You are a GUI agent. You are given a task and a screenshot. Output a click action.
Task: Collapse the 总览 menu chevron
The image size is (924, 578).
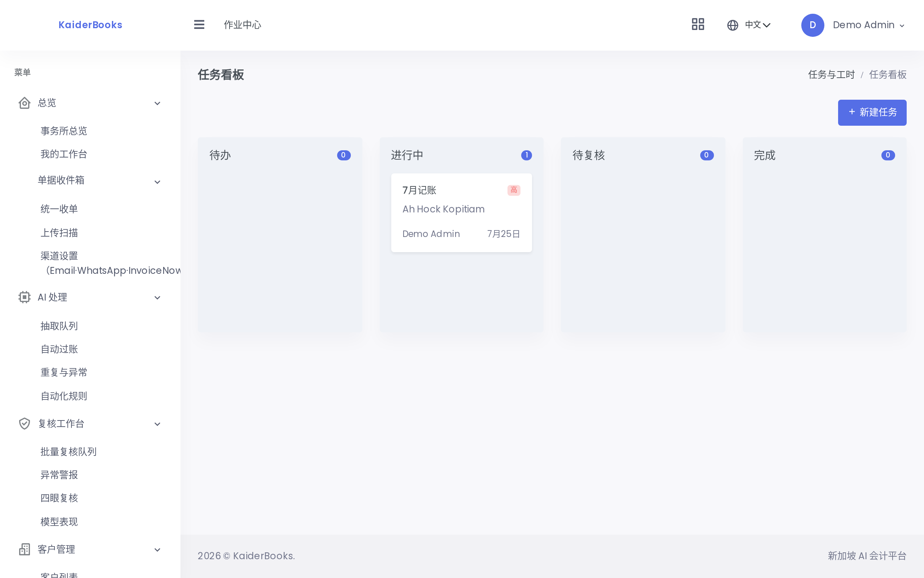pyautogui.click(x=157, y=103)
